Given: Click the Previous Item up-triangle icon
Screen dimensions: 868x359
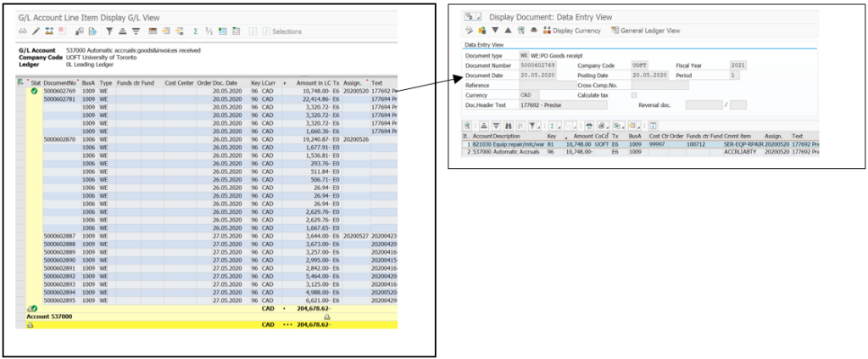Looking at the screenshot, I should pos(508,31).
